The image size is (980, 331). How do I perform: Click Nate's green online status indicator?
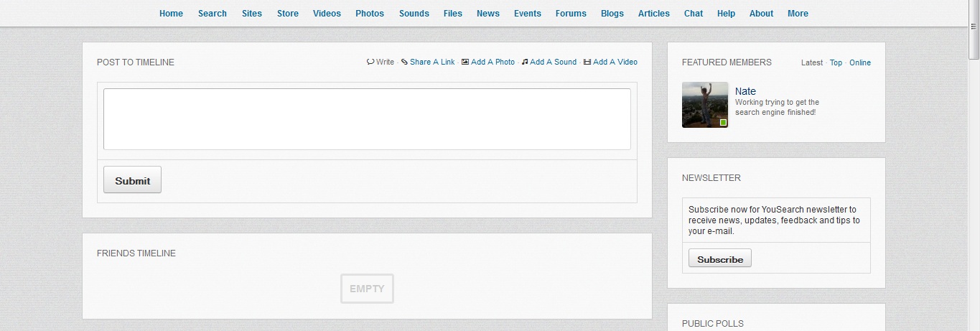click(x=723, y=123)
